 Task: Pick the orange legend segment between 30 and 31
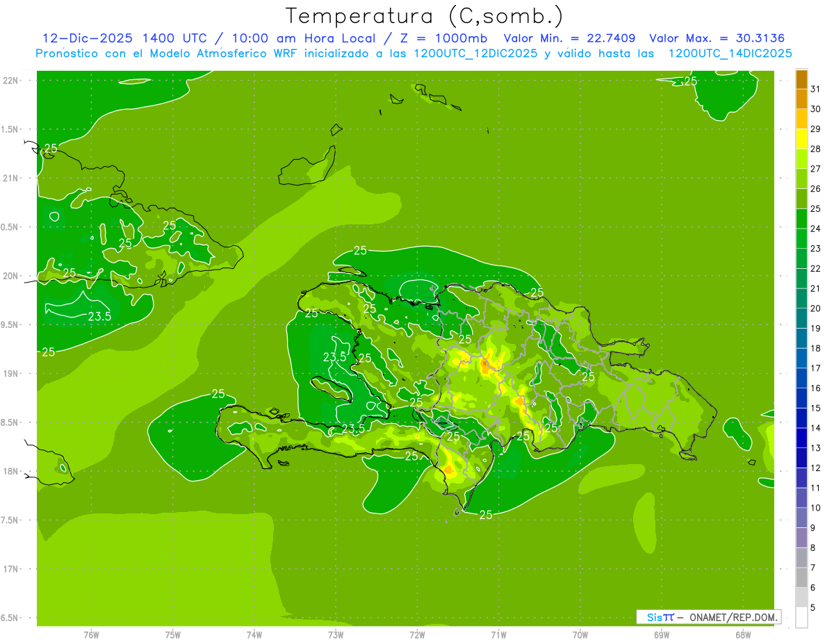(801, 99)
